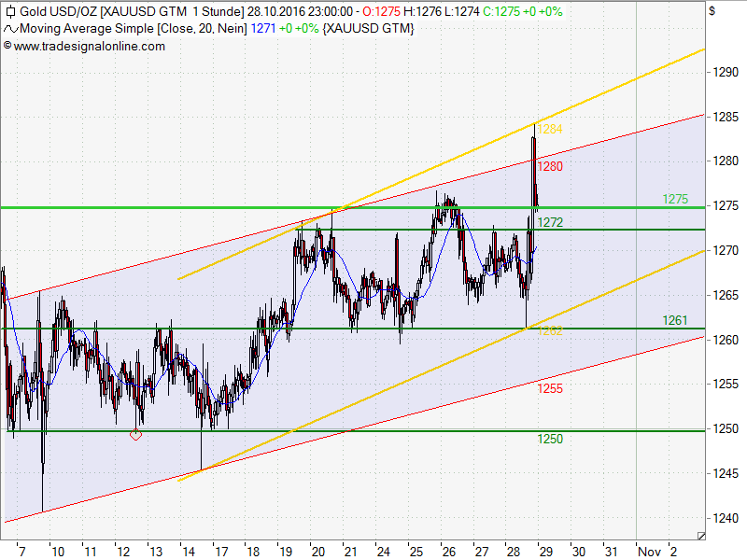The image size is (747, 560).
Task: Click the 1245 price axis label
Action: pyautogui.click(x=726, y=473)
